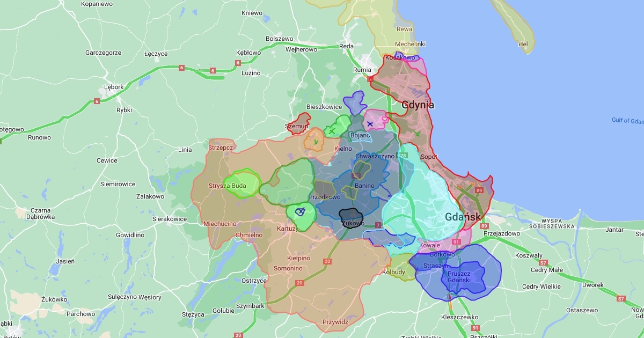Click the Gdańsk city label

(463, 217)
